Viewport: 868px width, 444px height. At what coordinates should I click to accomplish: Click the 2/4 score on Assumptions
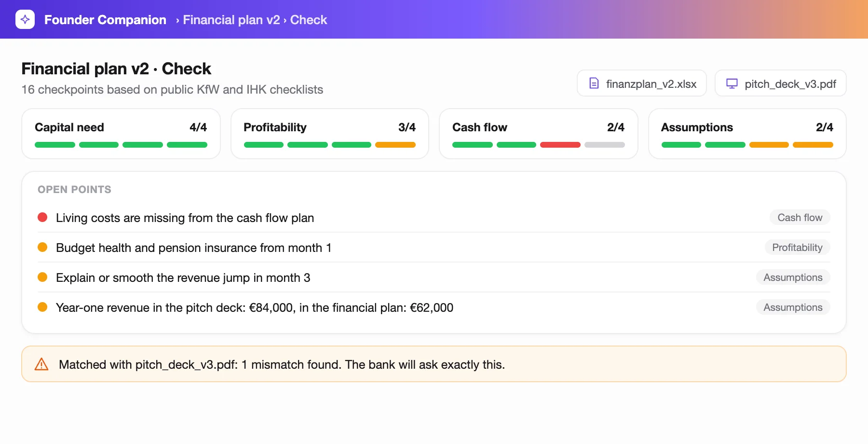point(825,127)
